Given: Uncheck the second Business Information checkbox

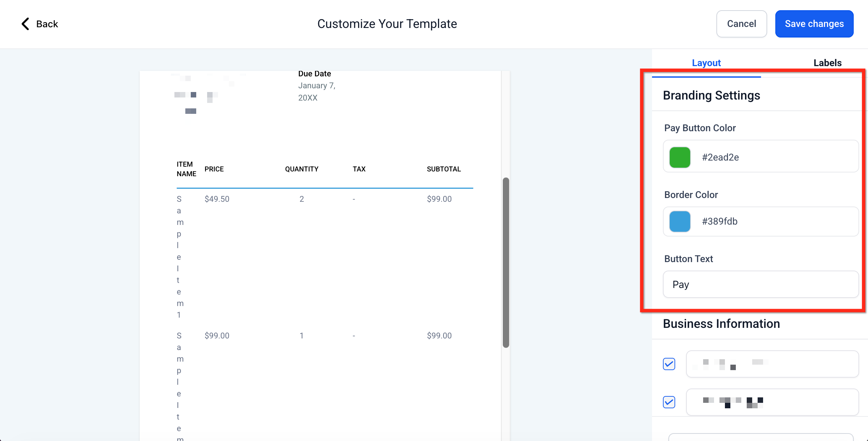Looking at the screenshot, I should (x=669, y=402).
